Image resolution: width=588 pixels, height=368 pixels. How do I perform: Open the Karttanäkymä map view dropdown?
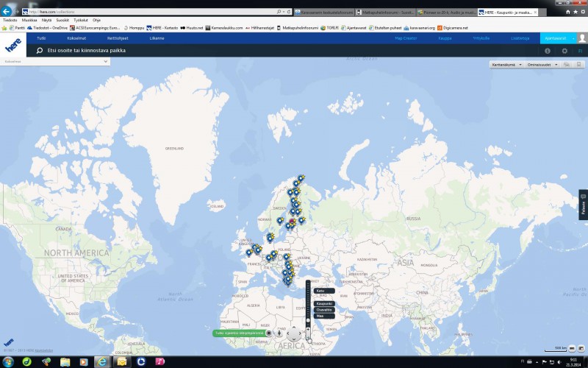pyautogui.click(x=506, y=65)
